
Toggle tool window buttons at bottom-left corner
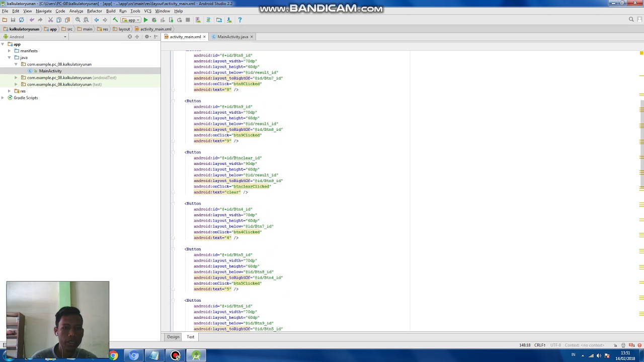point(4,345)
